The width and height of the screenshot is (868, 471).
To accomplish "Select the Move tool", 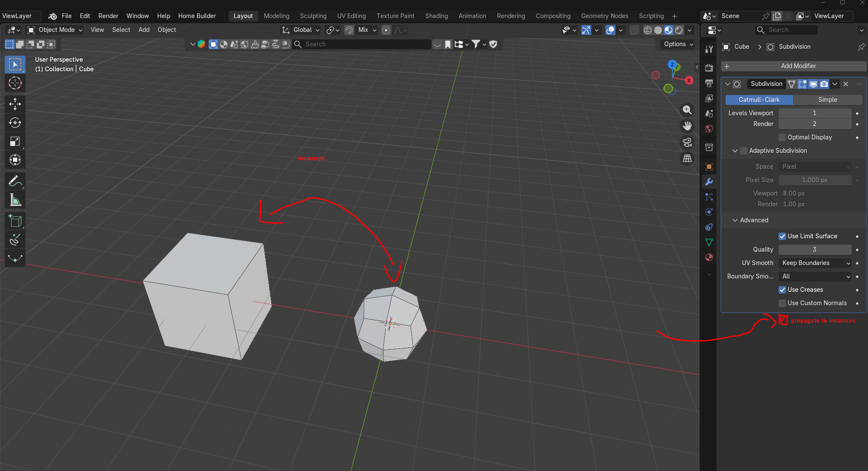I will pyautogui.click(x=15, y=104).
